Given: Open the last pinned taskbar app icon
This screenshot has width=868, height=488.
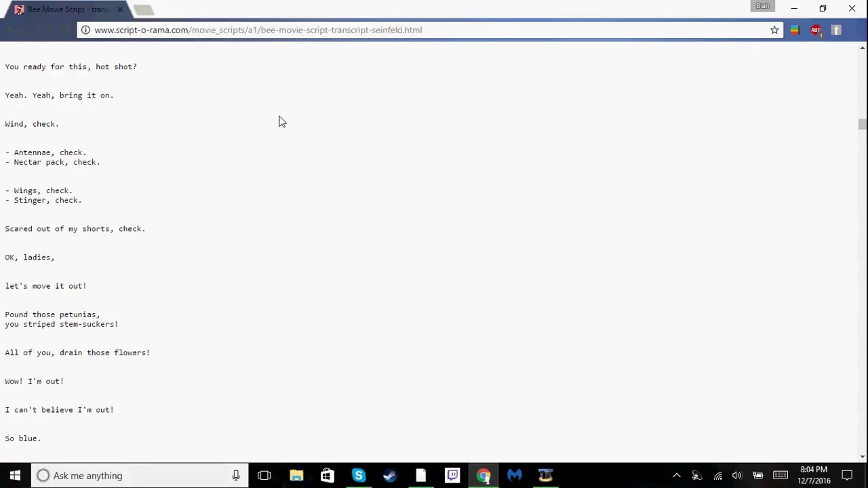Looking at the screenshot, I should click(545, 475).
